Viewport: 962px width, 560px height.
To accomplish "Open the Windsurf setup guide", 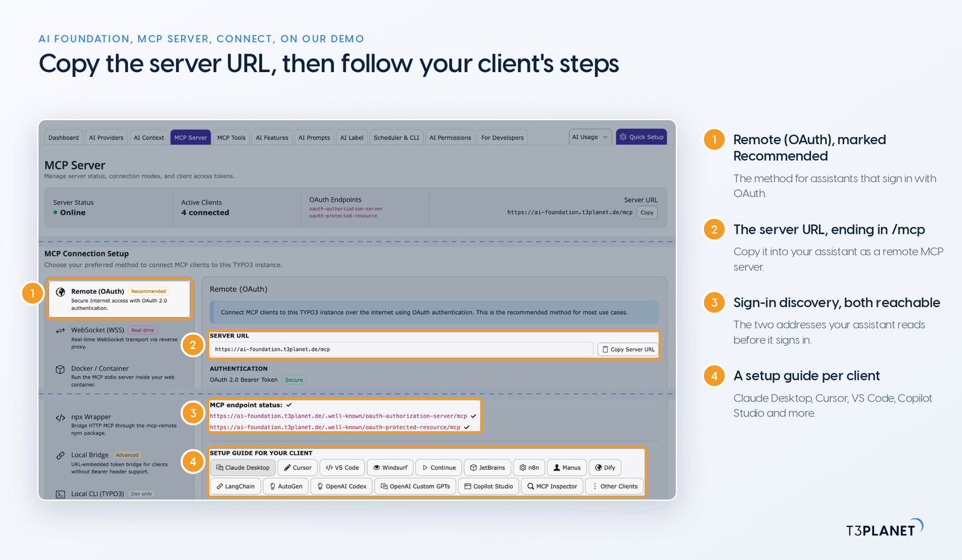I will (390, 467).
